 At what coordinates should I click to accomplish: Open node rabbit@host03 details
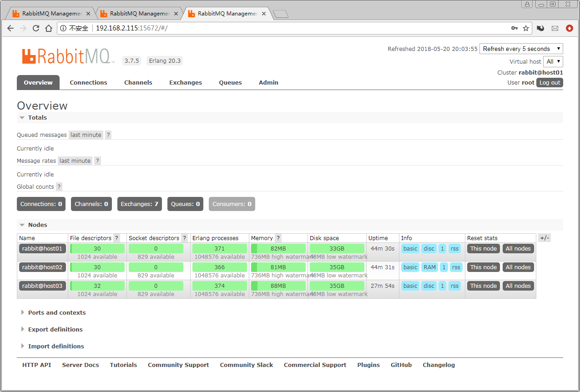[x=42, y=286]
